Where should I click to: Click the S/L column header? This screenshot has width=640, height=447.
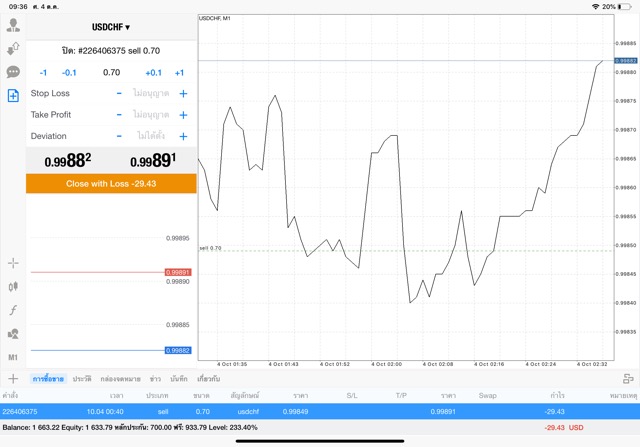[352, 396]
